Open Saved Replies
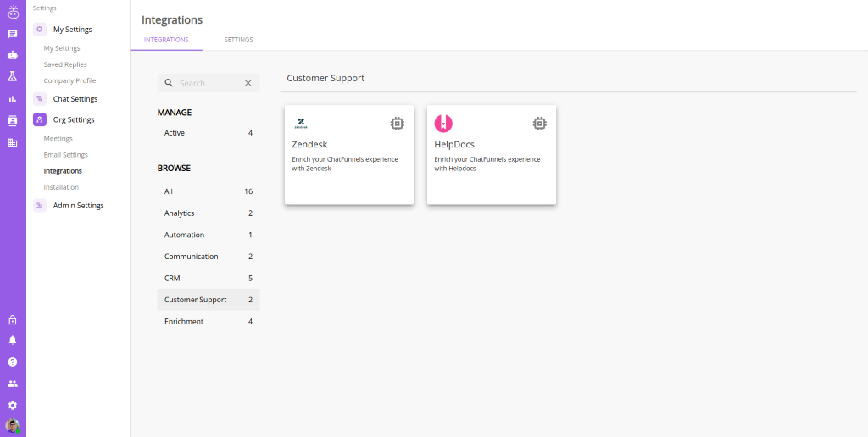This screenshot has width=868, height=437. pyautogui.click(x=65, y=64)
